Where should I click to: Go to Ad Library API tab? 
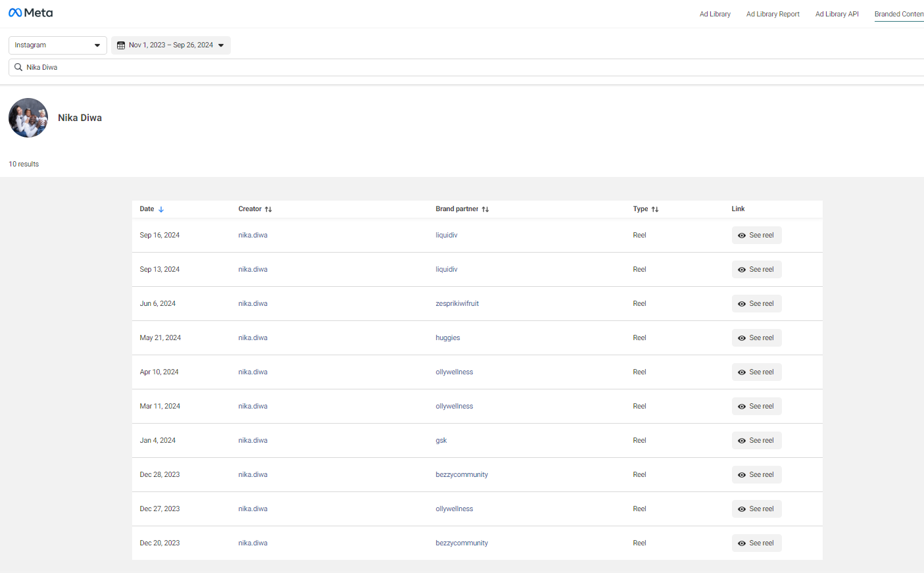[837, 14]
